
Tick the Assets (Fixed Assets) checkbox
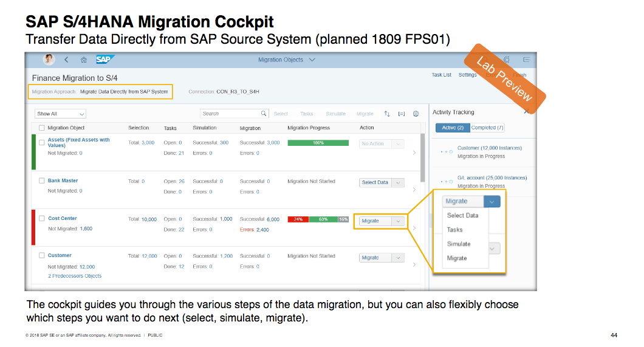point(41,142)
